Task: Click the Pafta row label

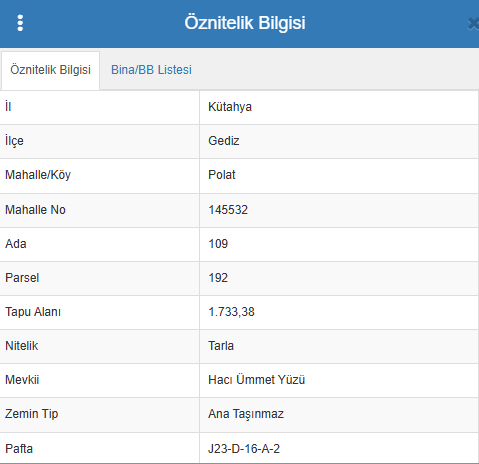Action: (19, 449)
